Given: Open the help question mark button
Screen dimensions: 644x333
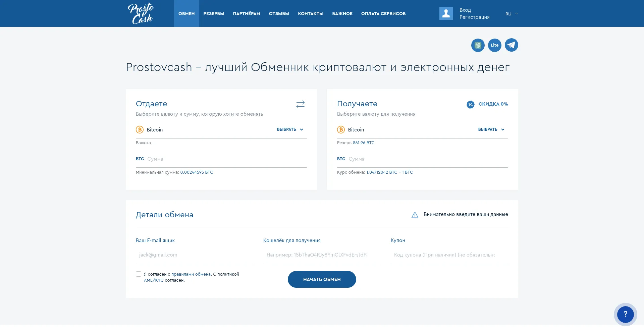Looking at the screenshot, I should coord(626,314).
